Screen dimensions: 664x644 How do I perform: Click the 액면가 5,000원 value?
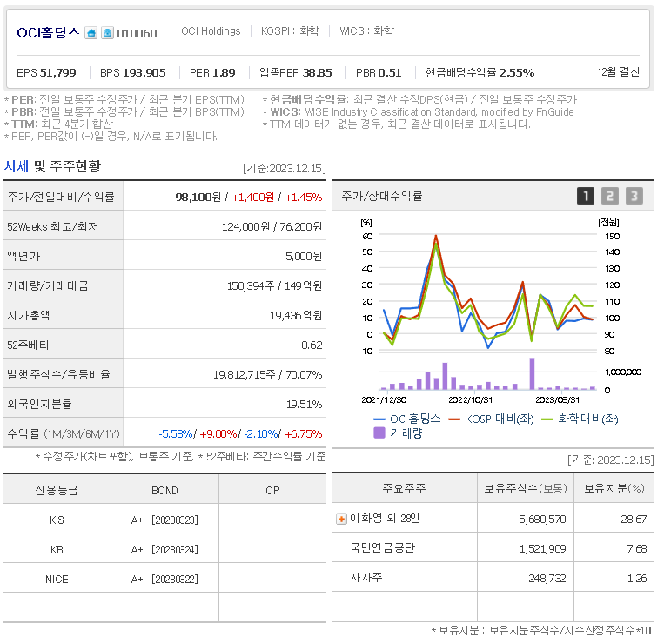click(304, 256)
